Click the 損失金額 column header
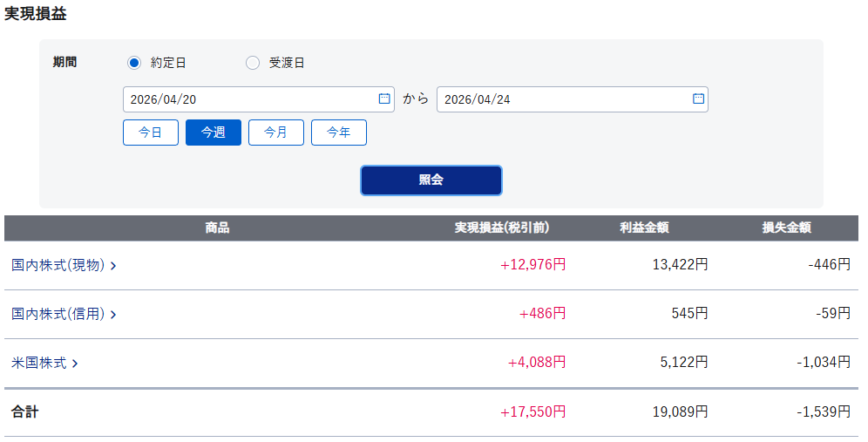868x442 pixels. pos(786,228)
